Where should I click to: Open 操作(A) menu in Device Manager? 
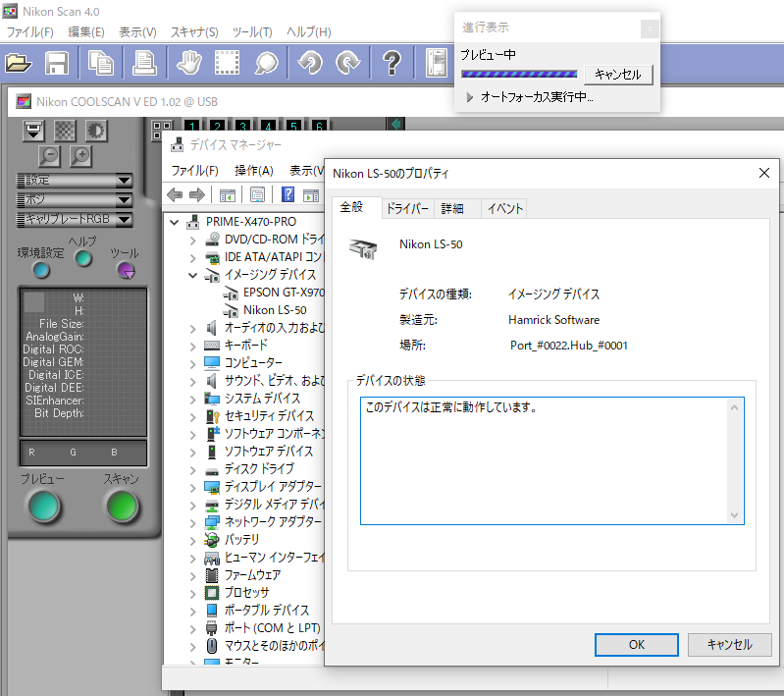click(254, 171)
